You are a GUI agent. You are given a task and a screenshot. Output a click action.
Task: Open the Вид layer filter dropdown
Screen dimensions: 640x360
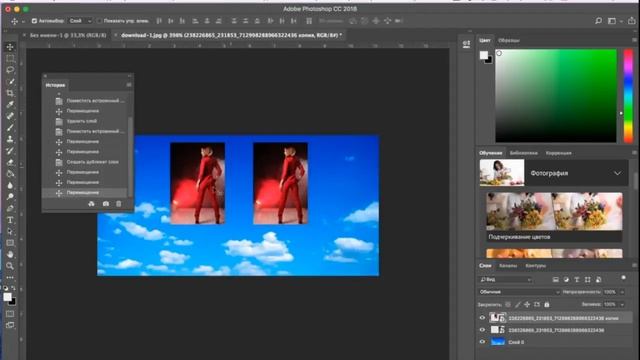point(505,280)
